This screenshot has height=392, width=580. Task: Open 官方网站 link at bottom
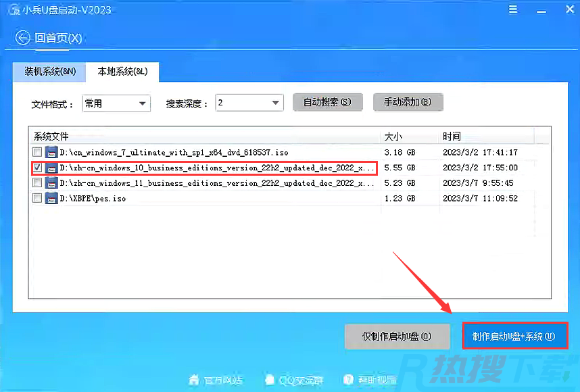coord(222,380)
